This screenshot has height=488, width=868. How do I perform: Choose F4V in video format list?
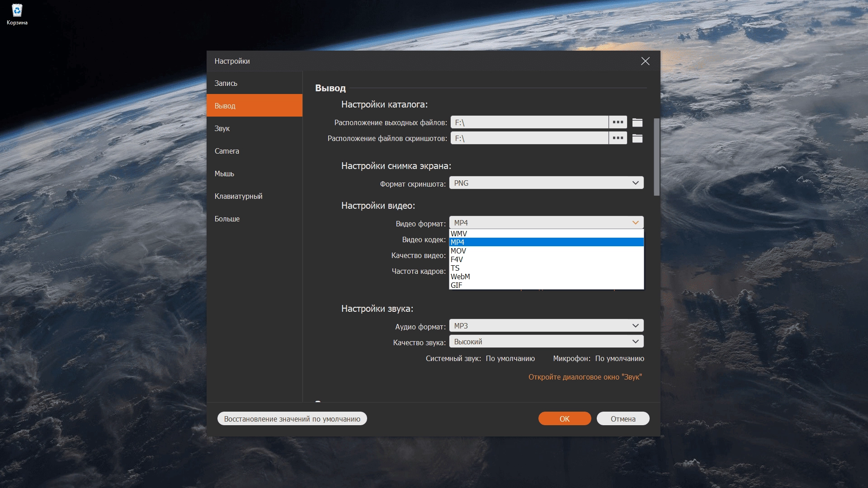pyautogui.click(x=546, y=259)
